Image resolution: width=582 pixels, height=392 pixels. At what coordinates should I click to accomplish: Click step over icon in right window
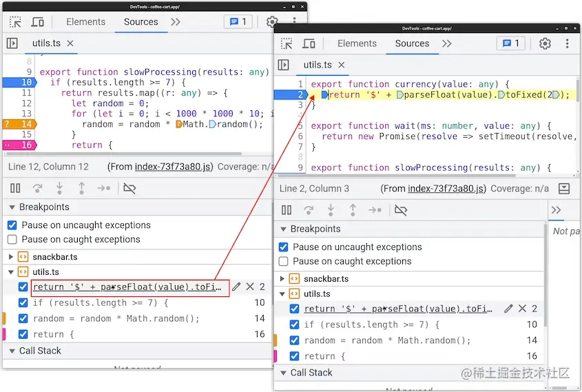(x=309, y=210)
